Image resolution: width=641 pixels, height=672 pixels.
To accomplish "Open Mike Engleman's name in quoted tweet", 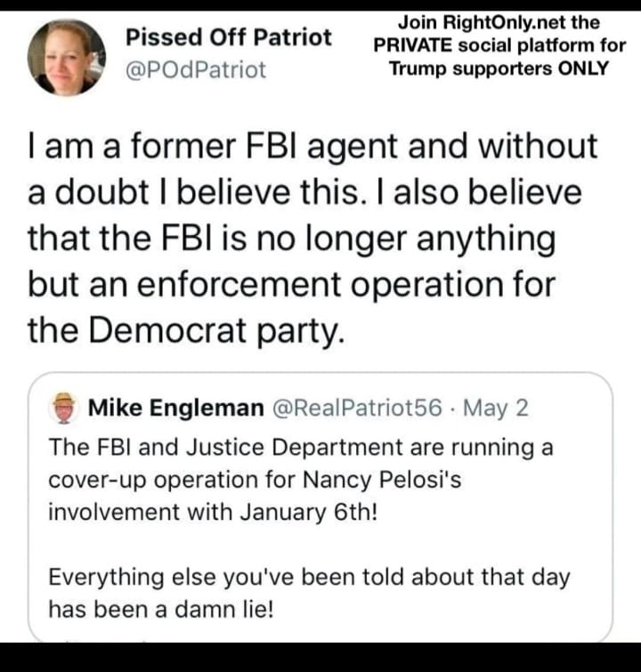I will 175,408.
